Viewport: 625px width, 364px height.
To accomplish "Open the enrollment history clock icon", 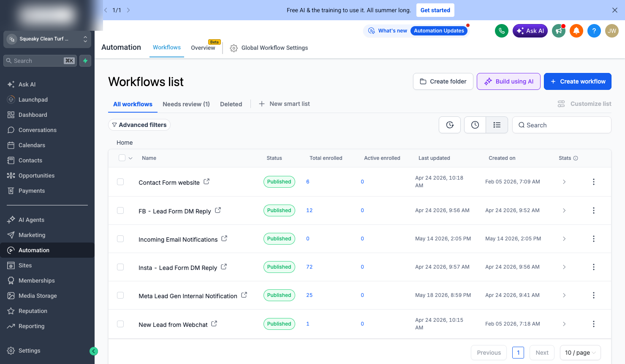I will [x=475, y=125].
